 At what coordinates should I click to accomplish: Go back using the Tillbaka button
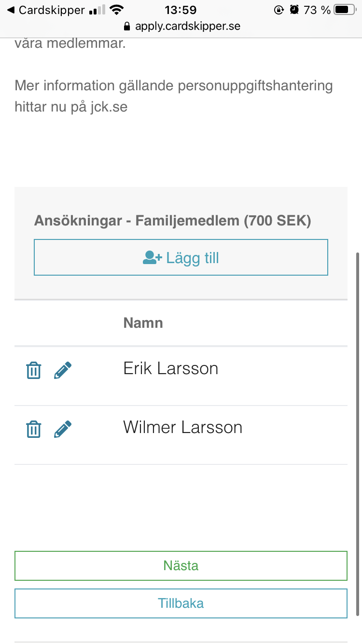(x=181, y=603)
